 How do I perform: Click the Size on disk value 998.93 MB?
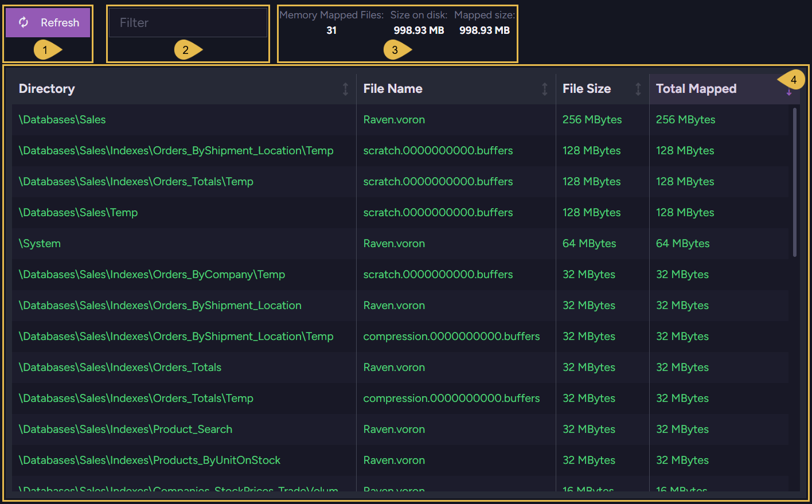tap(419, 30)
